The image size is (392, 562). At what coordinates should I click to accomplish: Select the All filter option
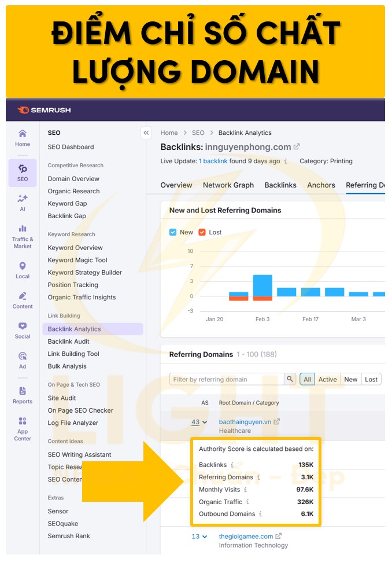coord(307,379)
